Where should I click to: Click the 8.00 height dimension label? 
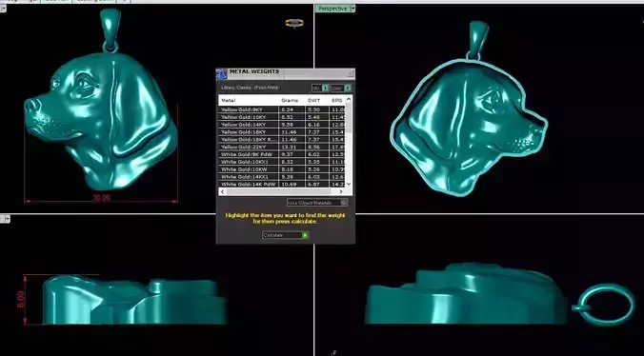click(21, 300)
